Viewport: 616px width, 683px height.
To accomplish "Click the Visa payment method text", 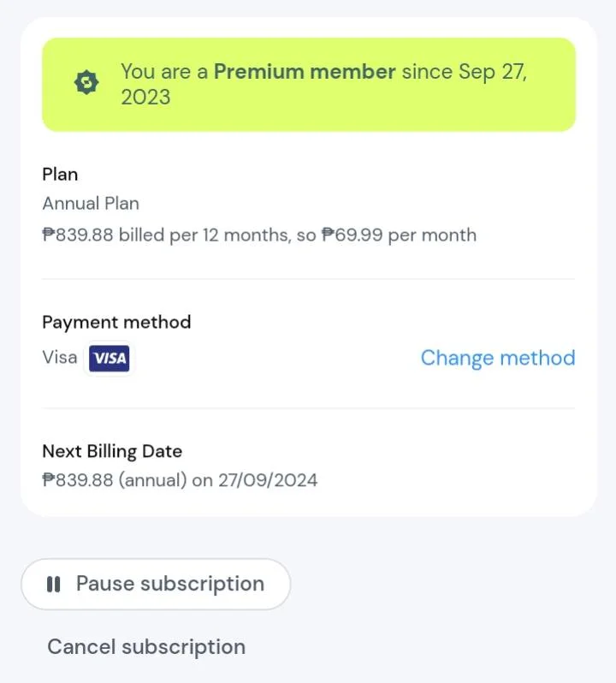I will click(x=60, y=358).
